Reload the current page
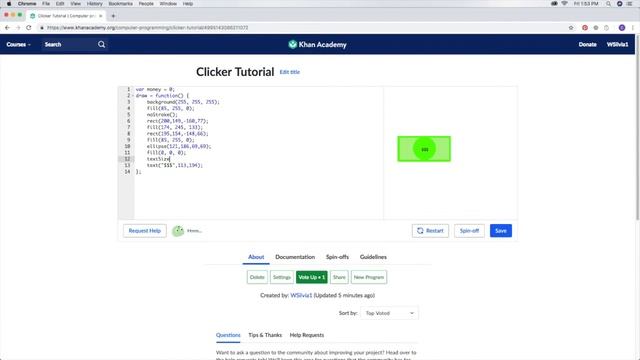Image resolution: width=640 pixels, height=360 pixels. pyautogui.click(x=29, y=28)
